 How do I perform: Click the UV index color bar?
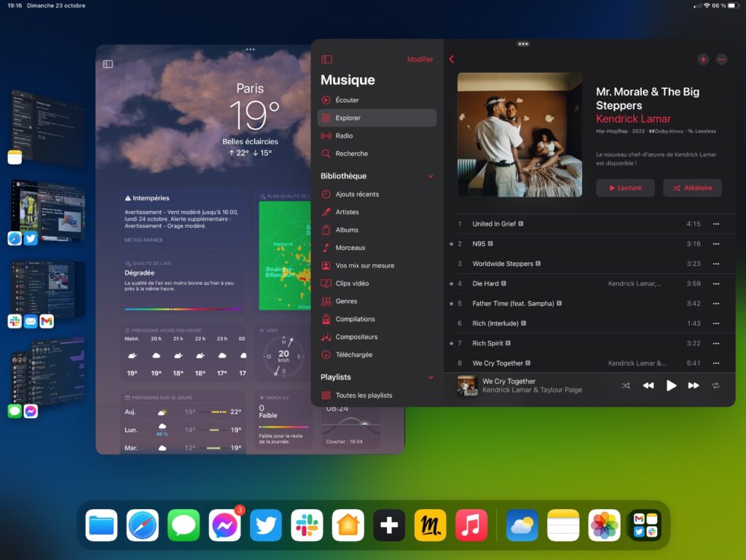click(x=283, y=427)
